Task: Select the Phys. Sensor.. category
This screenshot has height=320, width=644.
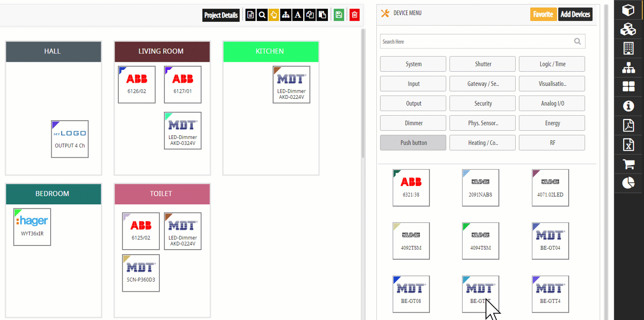Action: (483, 123)
